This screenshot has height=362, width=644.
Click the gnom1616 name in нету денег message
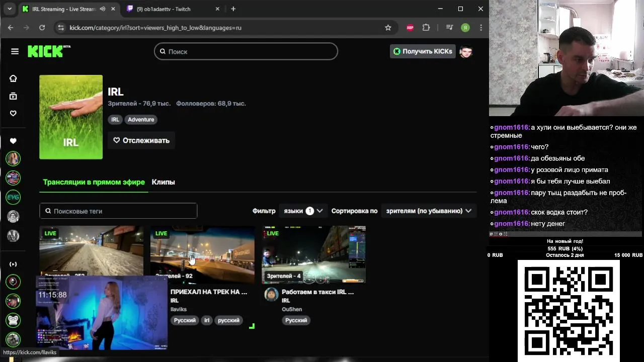point(512,224)
